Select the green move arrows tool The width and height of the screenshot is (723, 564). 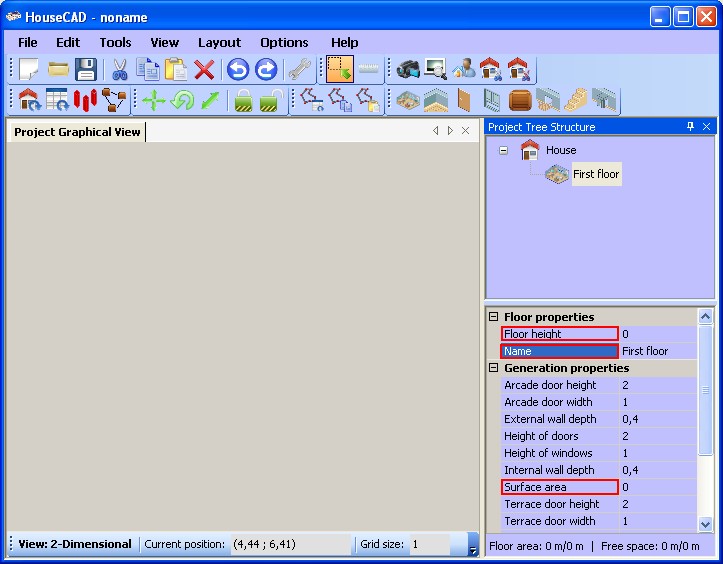point(154,100)
